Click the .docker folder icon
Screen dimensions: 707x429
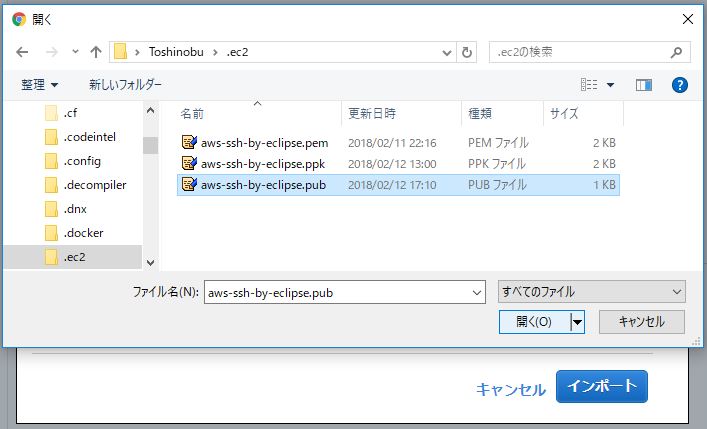click(51, 233)
